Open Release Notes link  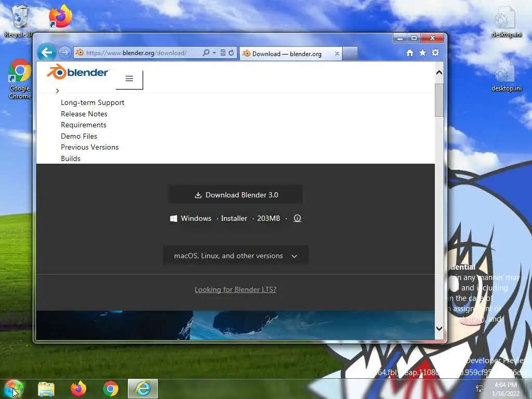[x=84, y=114]
